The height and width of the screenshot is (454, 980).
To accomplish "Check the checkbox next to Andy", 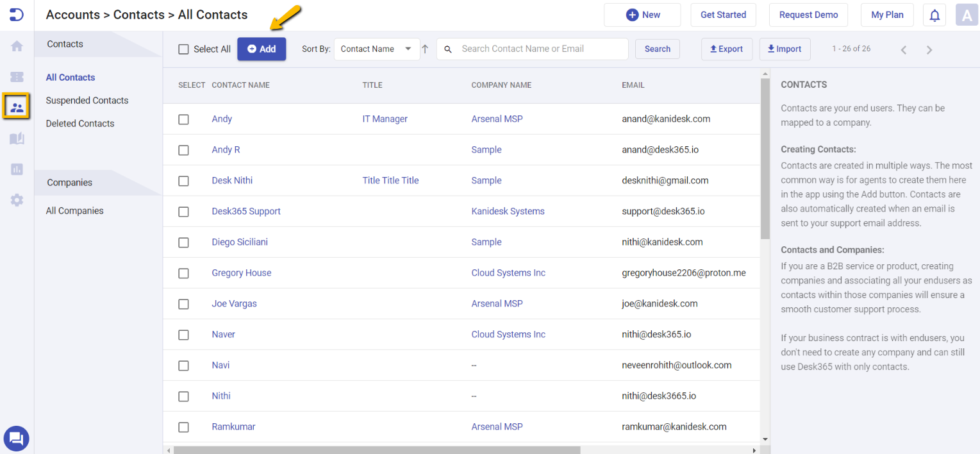I will [183, 119].
